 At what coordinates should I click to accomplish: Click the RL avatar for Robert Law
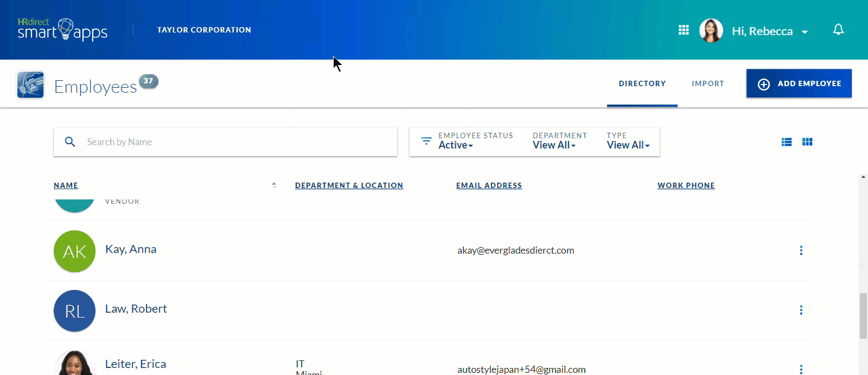tap(74, 311)
